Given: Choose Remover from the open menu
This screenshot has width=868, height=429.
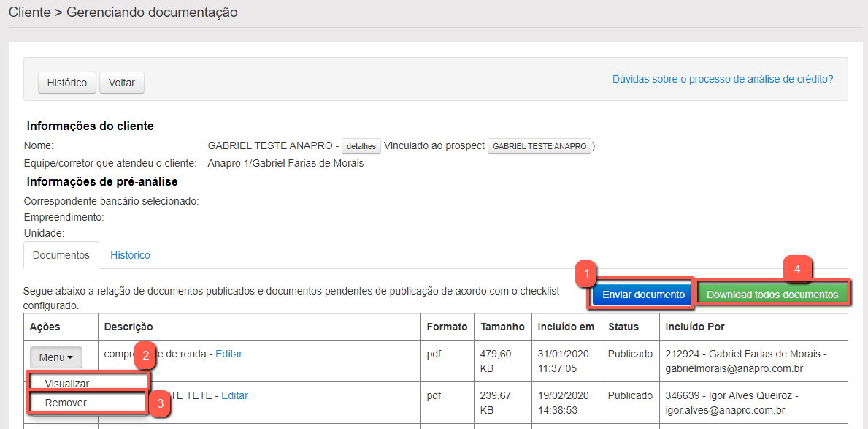Looking at the screenshot, I should click(66, 403).
